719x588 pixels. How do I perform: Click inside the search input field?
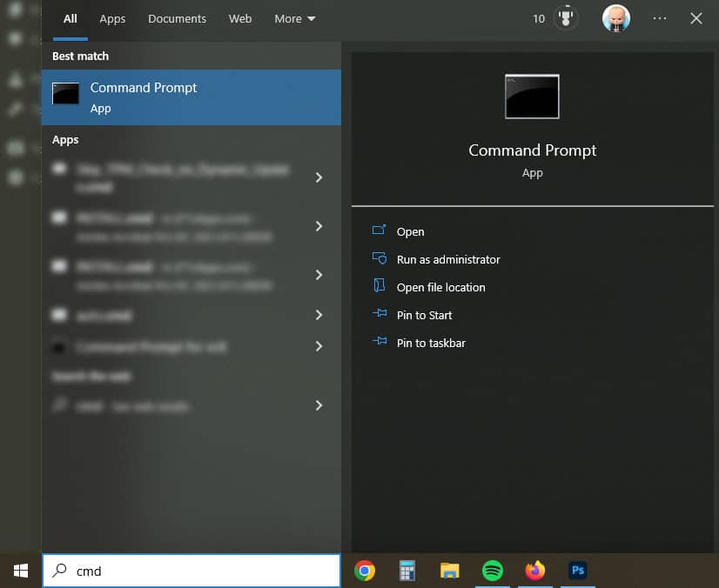coord(192,571)
